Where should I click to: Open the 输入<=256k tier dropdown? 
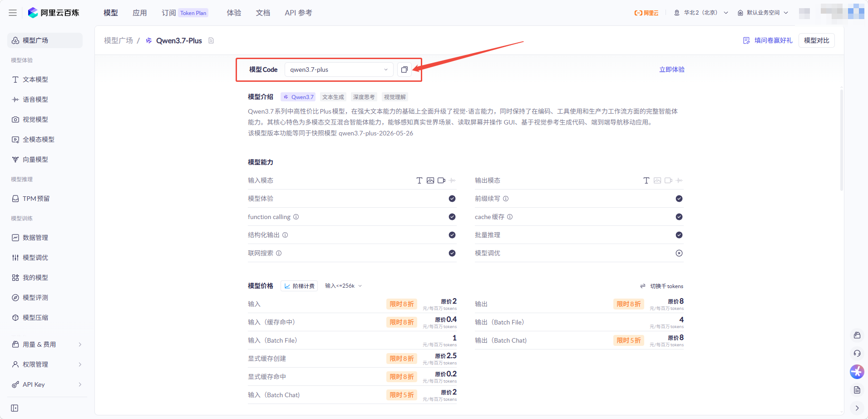point(344,286)
